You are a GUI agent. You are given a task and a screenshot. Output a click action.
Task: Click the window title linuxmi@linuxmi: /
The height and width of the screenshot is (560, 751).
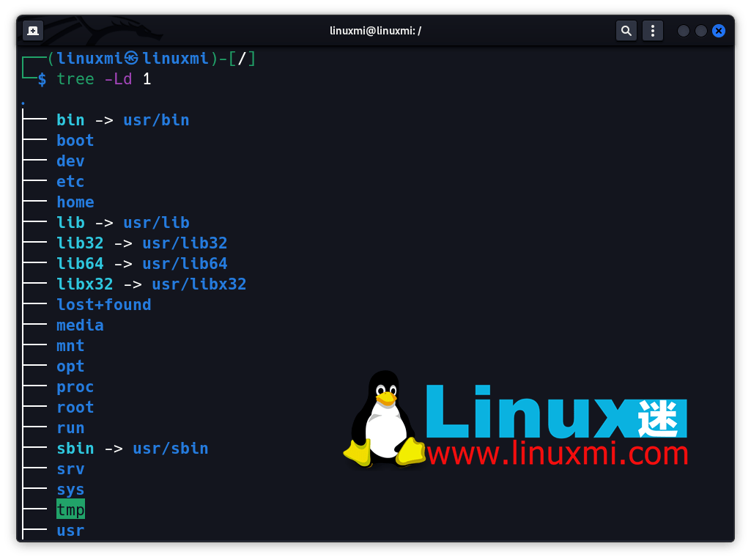coord(375,31)
